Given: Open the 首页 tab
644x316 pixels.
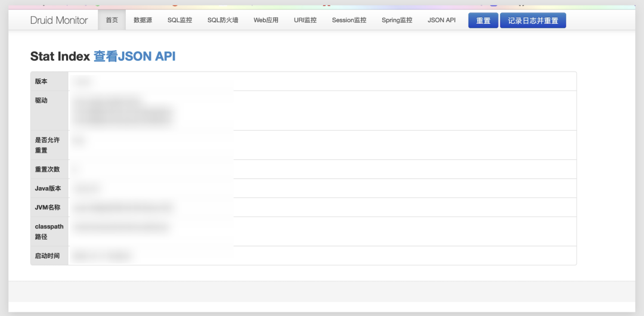Looking at the screenshot, I should tap(112, 20).
